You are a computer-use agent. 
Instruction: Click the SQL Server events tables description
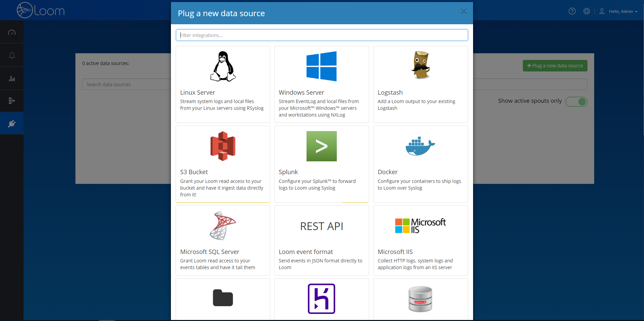coord(217,264)
